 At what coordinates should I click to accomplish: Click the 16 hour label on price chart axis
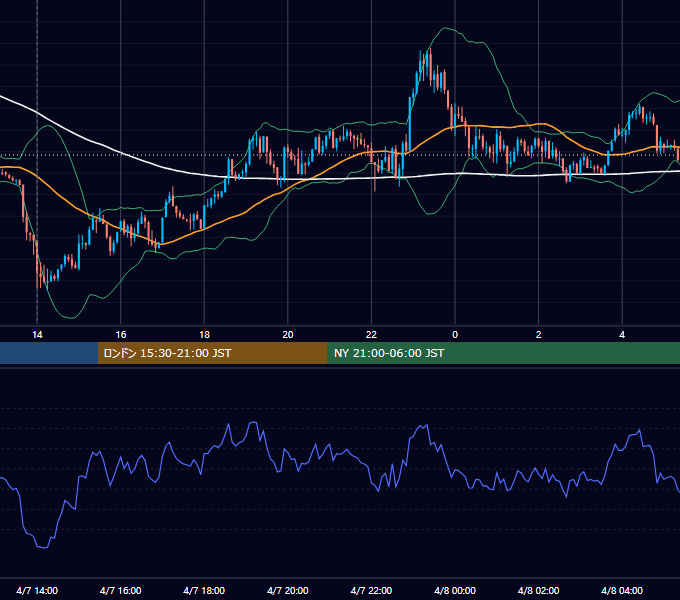pyautogui.click(x=121, y=335)
